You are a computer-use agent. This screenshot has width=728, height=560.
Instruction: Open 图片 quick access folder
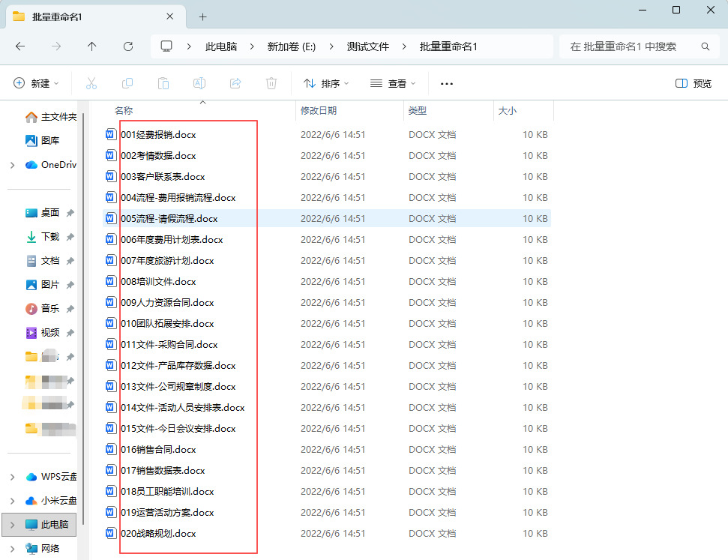pos(42,285)
